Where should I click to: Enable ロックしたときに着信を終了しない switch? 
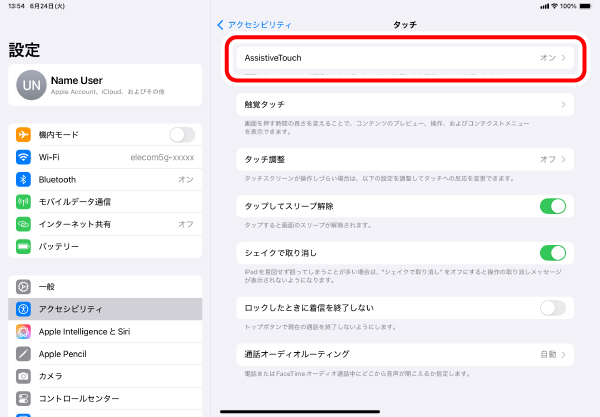tap(553, 308)
